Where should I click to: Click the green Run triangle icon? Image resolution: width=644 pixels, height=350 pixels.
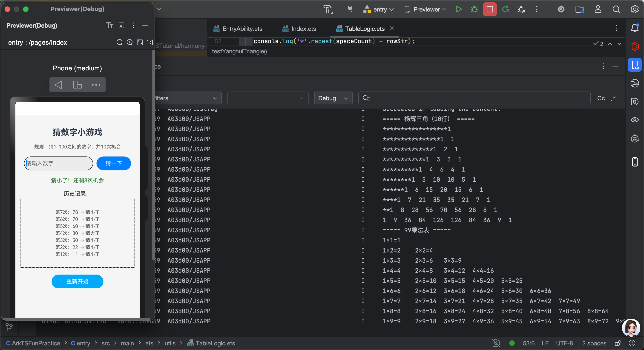[458, 9]
